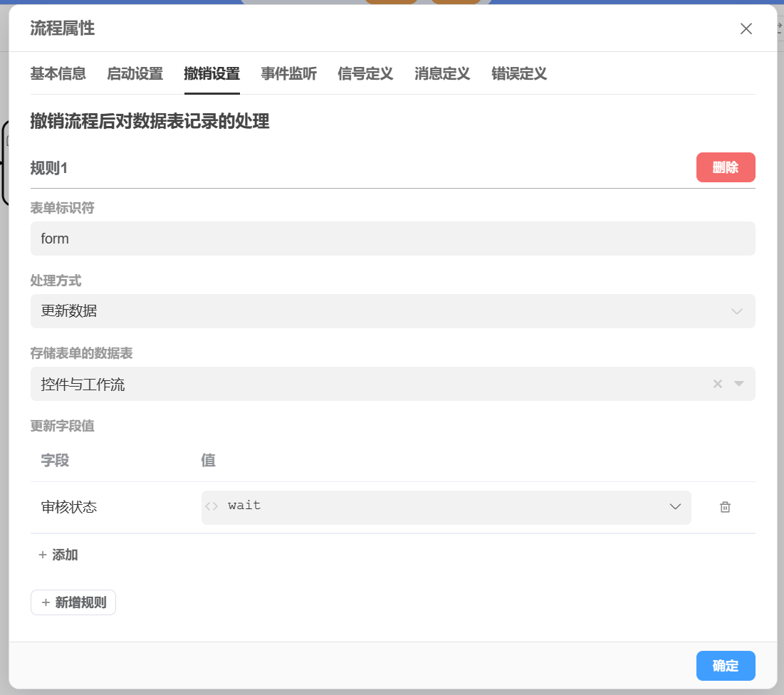Image resolution: width=784 pixels, height=695 pixels.
Task: Clear the 控件与工作流 selection
Action: coord(718,384)
